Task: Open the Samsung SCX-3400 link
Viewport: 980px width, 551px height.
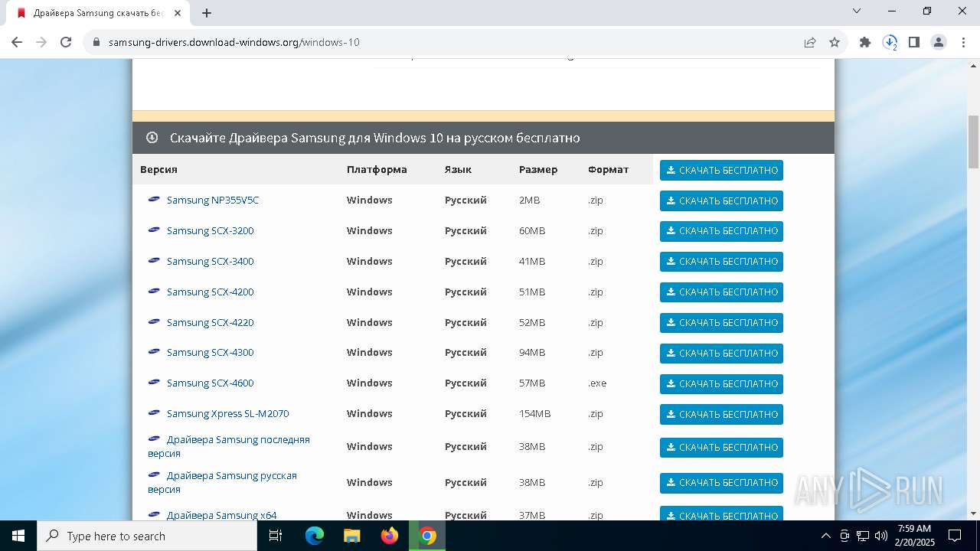Action: coord(210,261)
